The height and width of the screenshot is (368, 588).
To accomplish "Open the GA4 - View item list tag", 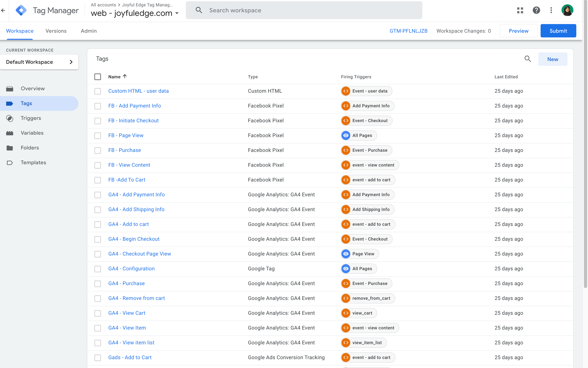I will pos(131,343).
